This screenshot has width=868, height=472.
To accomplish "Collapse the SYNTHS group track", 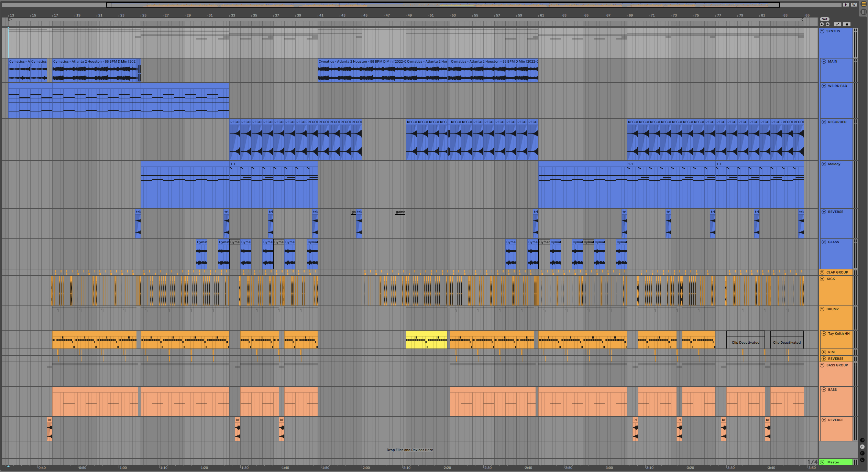I will click(x=822, y=31).
